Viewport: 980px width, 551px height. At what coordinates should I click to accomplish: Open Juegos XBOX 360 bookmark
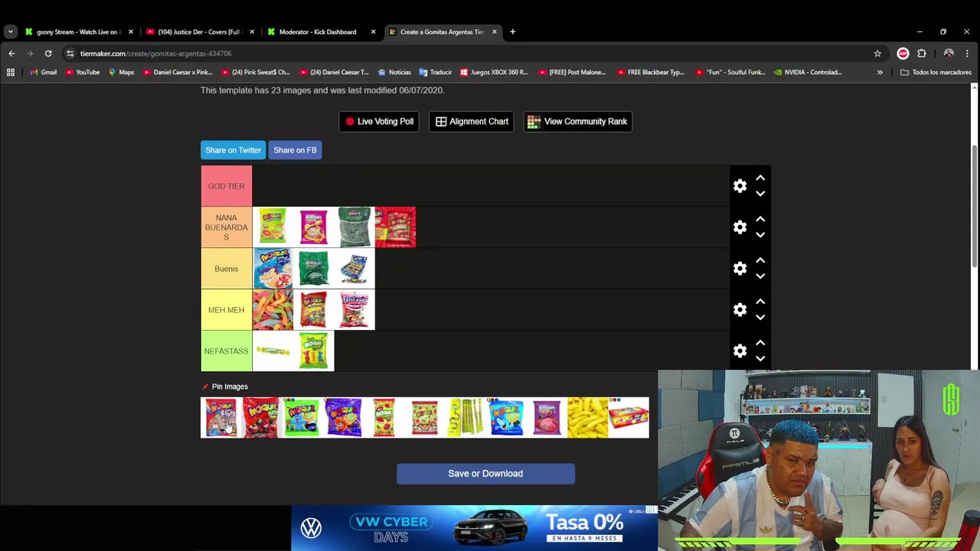tap(494, 73)
